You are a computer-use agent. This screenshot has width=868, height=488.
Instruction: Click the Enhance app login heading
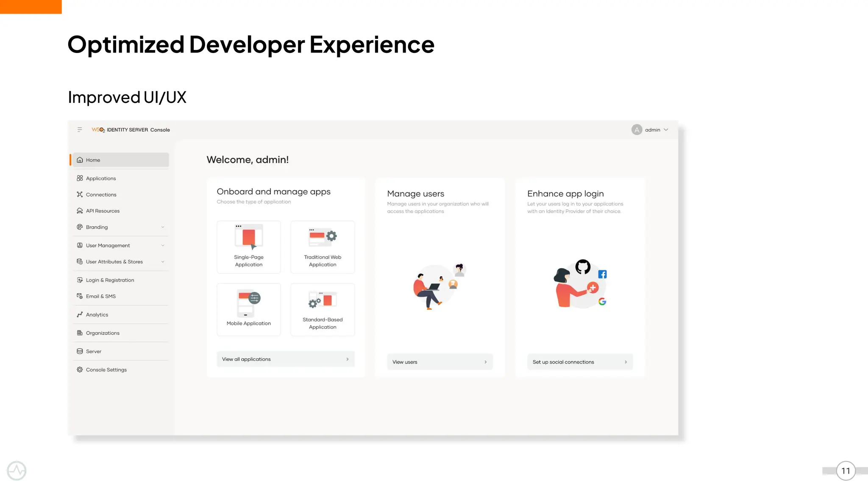(565, 194)
